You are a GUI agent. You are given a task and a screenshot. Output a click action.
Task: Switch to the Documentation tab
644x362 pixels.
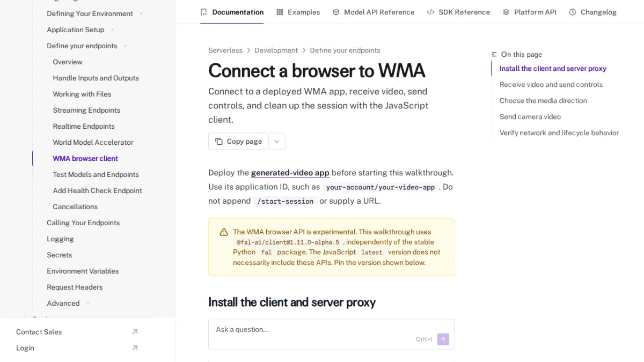pyautogui.click(x=232, y=12)
